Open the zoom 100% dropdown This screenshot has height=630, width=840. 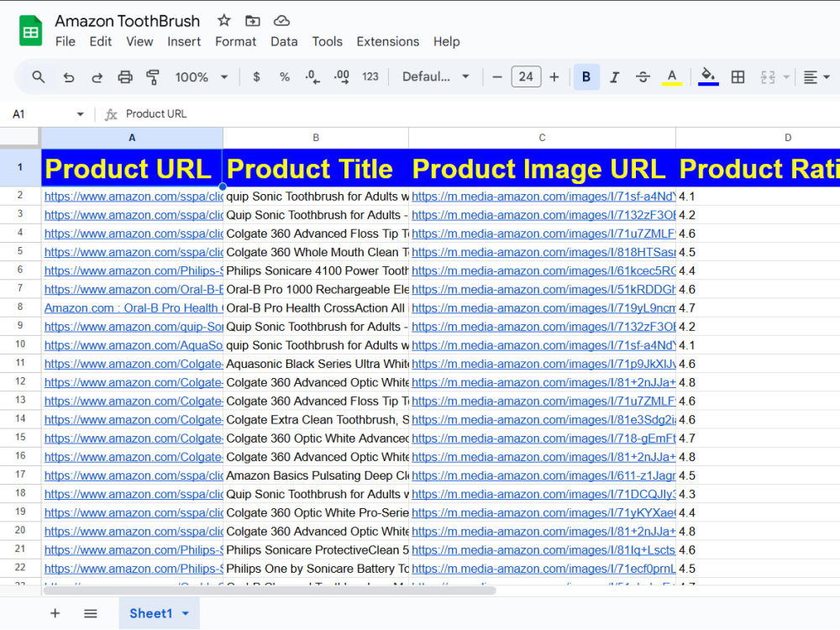(202, 76)
